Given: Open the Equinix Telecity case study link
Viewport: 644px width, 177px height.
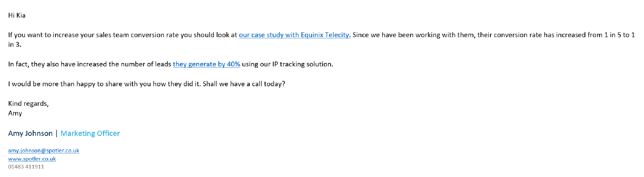Looking at the screenshot, I should point(294,35).
